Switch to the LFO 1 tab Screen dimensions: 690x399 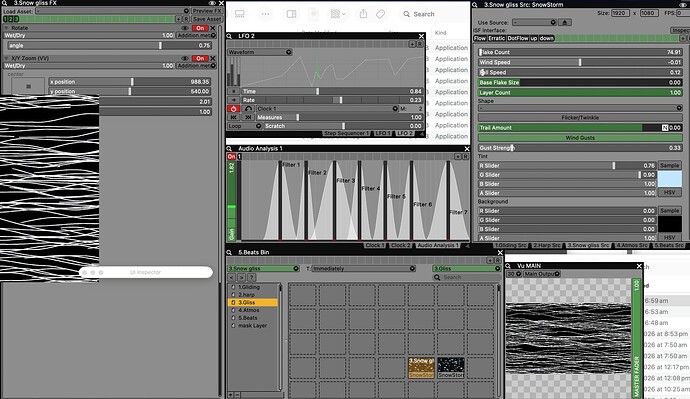pos(384,133)
